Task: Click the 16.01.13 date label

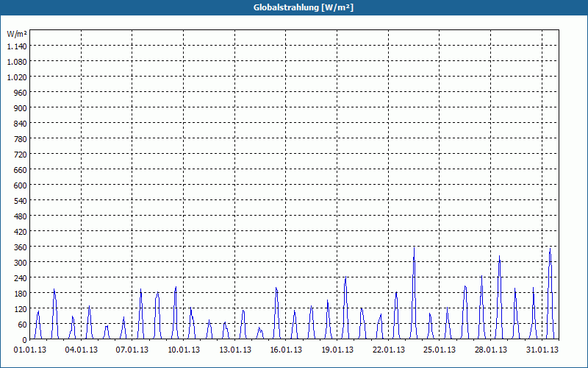Action: pos(286,350)
